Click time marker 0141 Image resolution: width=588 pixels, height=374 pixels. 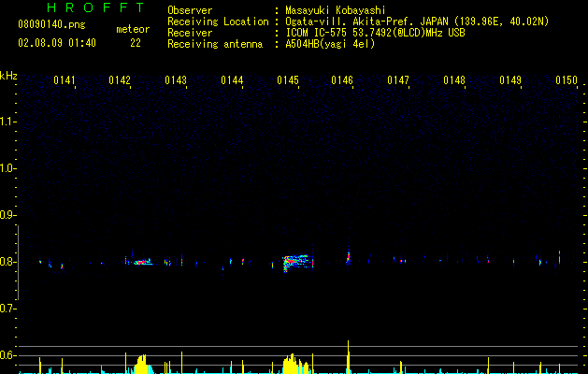click(x=65, y=80)
